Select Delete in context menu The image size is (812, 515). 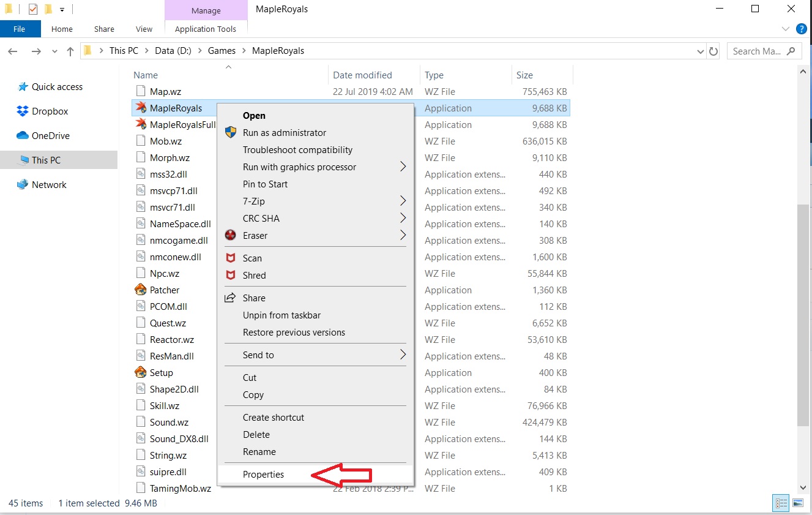coord(316,435)
